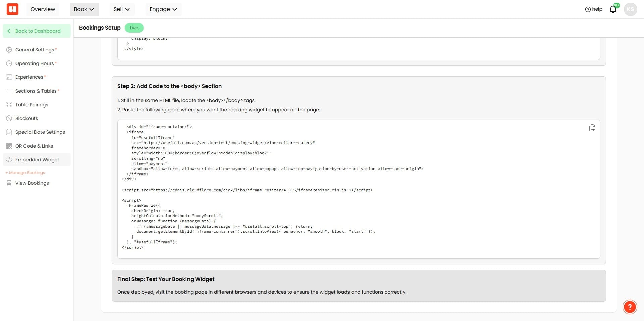Open Blockouts in the sidebar
The height and width of the screenshot is (321, 644).
point(37,118)
